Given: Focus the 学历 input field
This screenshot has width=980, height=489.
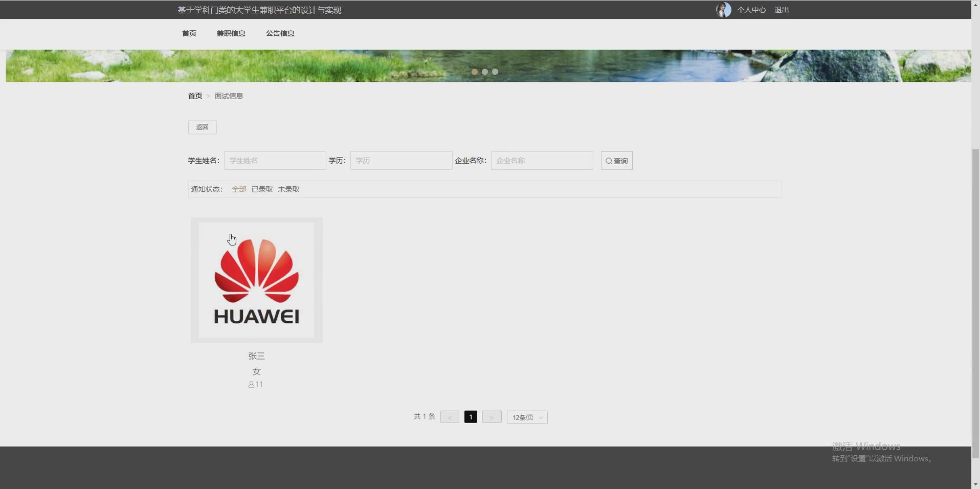Looking at the screenshot, I should 401,161.
